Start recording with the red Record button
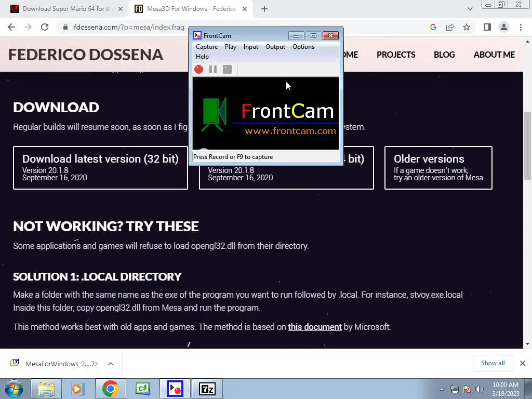 pyautogui.click(x=198, y=70)
